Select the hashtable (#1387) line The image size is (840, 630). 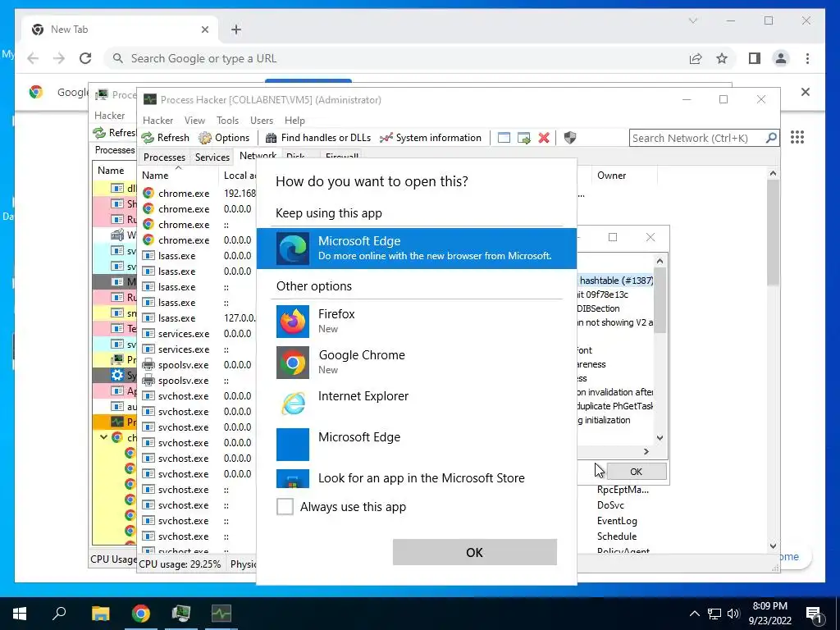click(x=615, y=281)
